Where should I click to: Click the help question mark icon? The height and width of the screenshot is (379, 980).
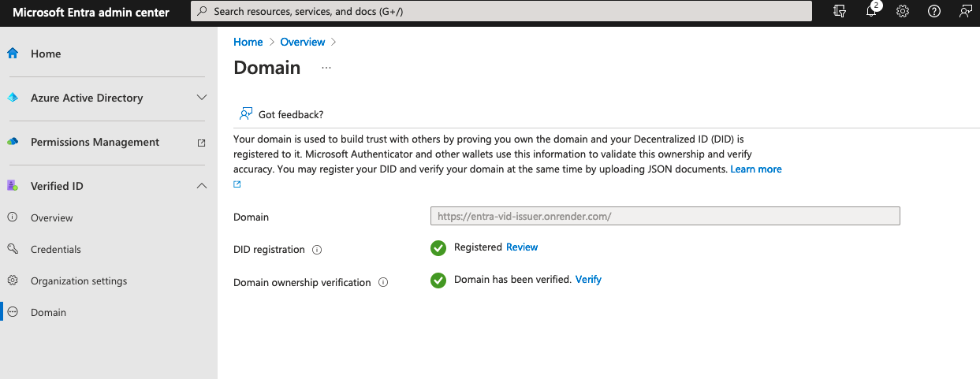click(x=934, y=12)
